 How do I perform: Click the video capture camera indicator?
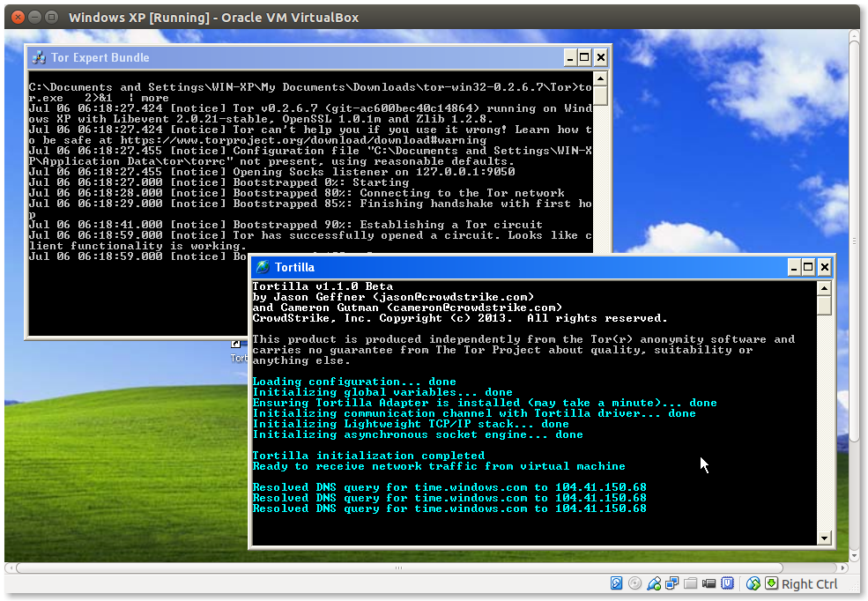[x=708, y=583]
